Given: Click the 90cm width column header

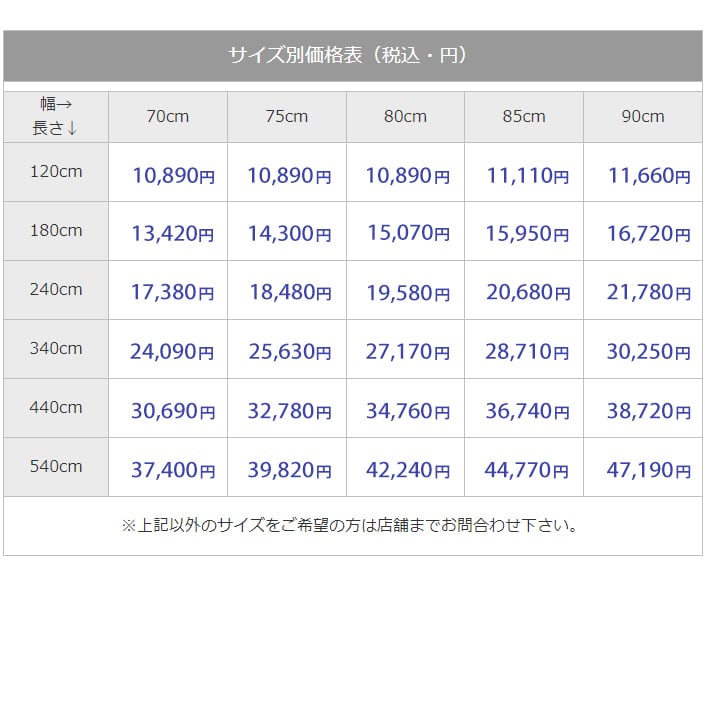Looking at the screenshot, I should (x=642, y=117).
